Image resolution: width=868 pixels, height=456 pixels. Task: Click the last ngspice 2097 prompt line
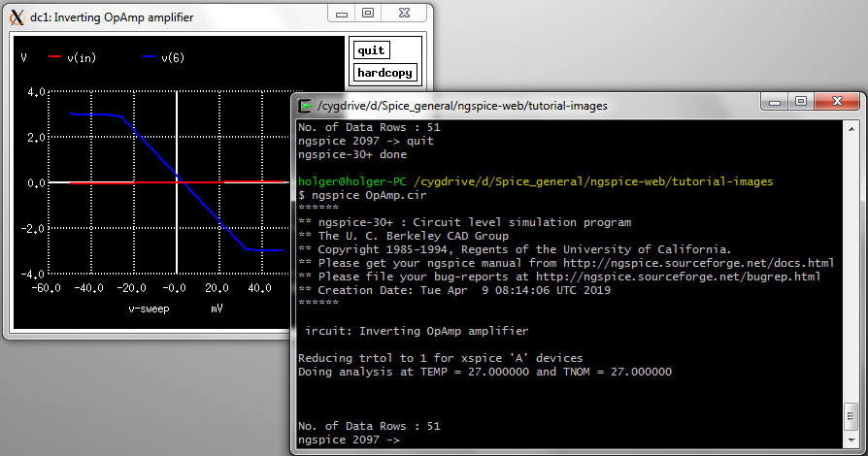[350, 440]
